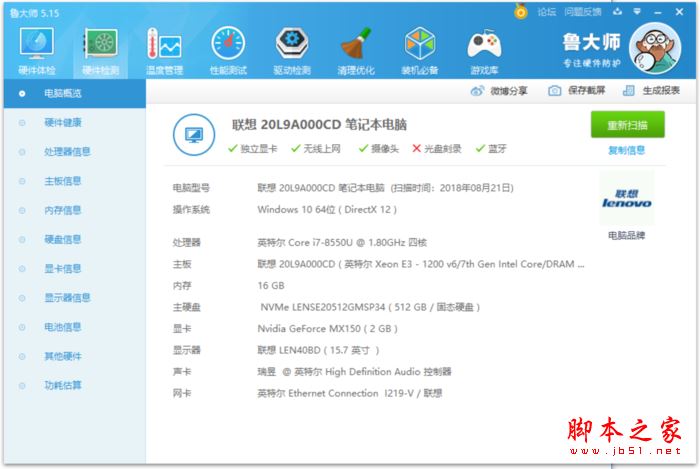Click 16 GB memory value
The image size is (700, 469).
point(271,286)
